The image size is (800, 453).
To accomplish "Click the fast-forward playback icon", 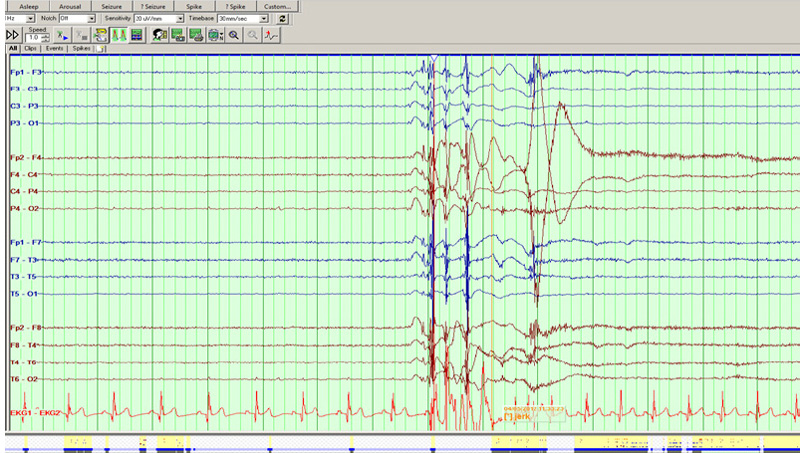I will coord(13,35).
